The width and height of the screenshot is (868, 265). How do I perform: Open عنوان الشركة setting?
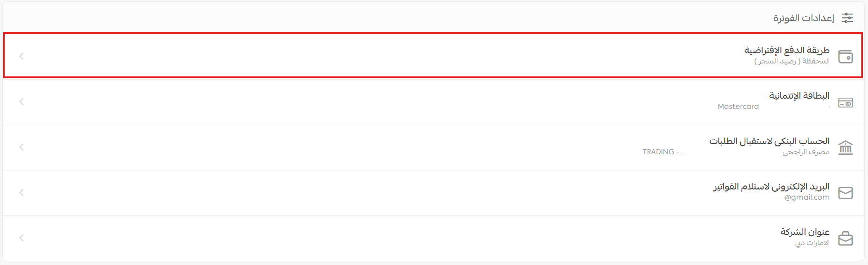click(x=805, y=232)
